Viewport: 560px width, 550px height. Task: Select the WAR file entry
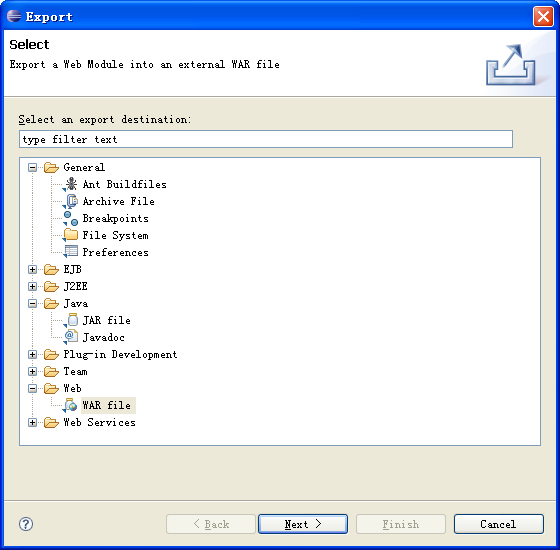(x=106, y=405)
